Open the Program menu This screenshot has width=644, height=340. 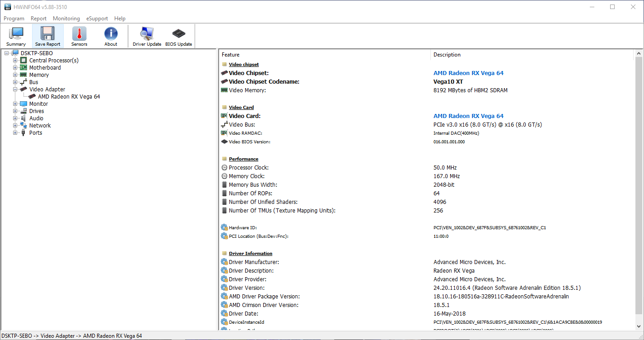14,19
